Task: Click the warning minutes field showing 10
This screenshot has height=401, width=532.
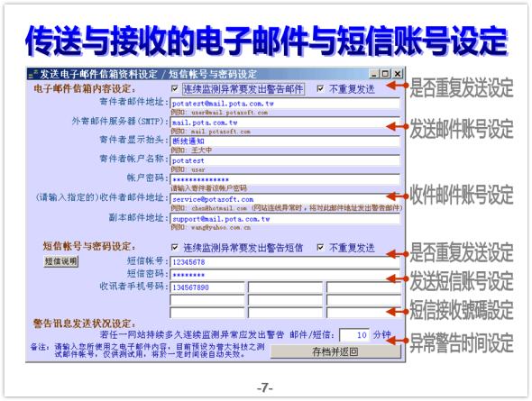Action: (354, 335)
